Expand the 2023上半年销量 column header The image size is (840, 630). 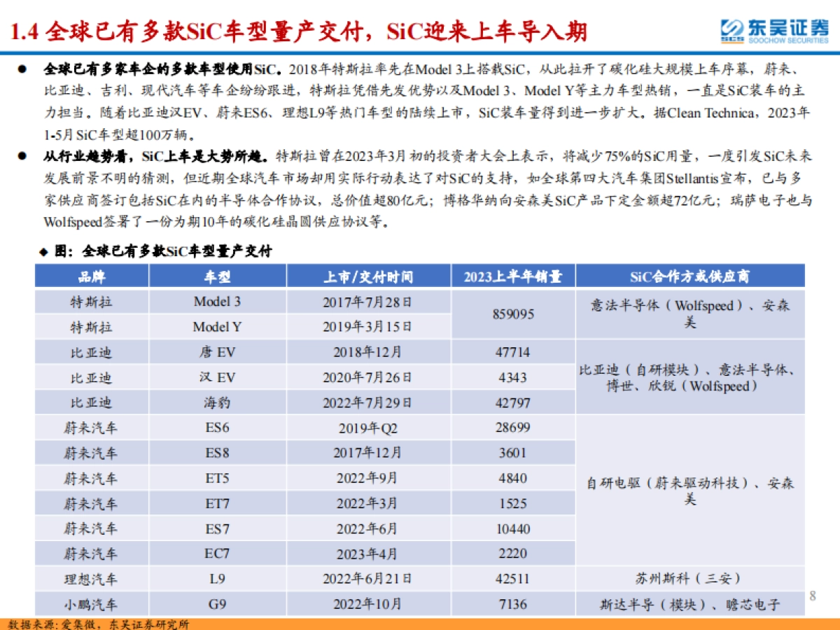coord(514,276)
